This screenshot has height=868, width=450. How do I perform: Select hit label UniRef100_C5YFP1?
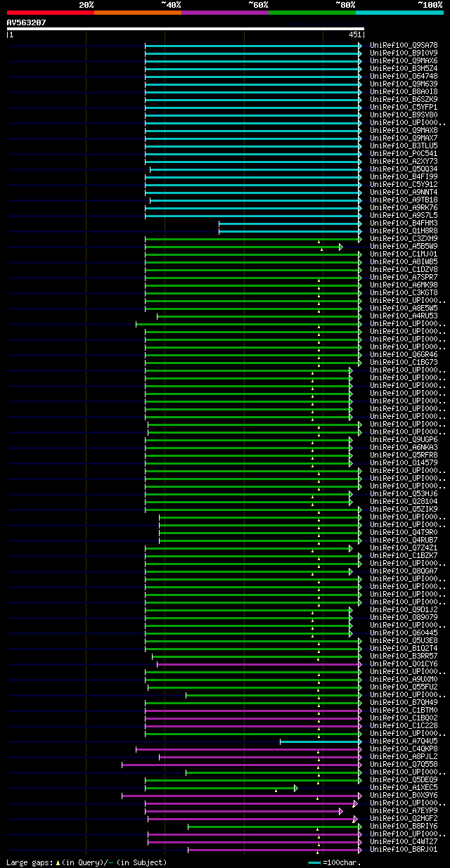click(404, 108)
